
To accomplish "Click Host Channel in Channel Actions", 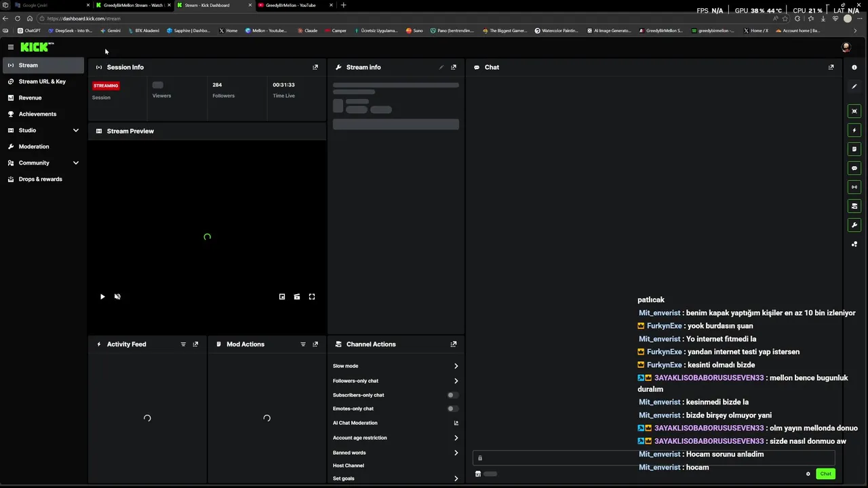I will [x=349, y=466].
